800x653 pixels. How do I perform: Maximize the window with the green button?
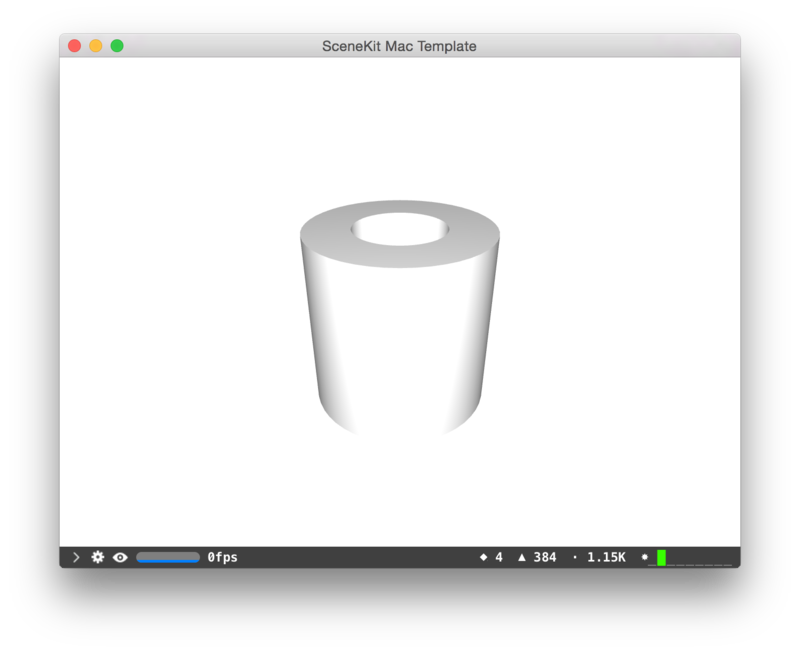(117, 46)
